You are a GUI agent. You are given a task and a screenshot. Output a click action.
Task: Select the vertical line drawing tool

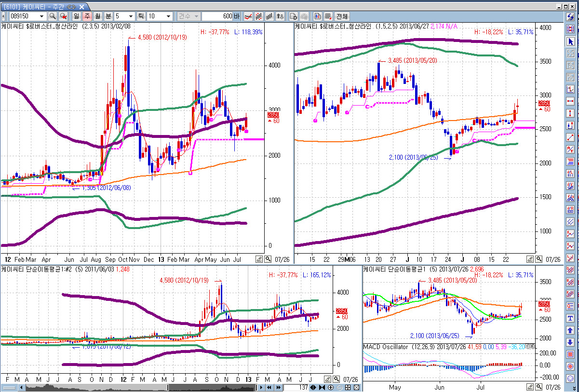(571, 113)
